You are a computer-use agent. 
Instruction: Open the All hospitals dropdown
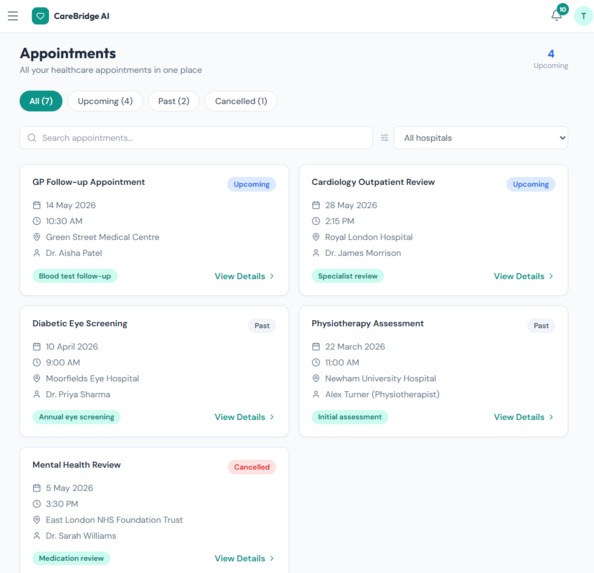[481, 138]
